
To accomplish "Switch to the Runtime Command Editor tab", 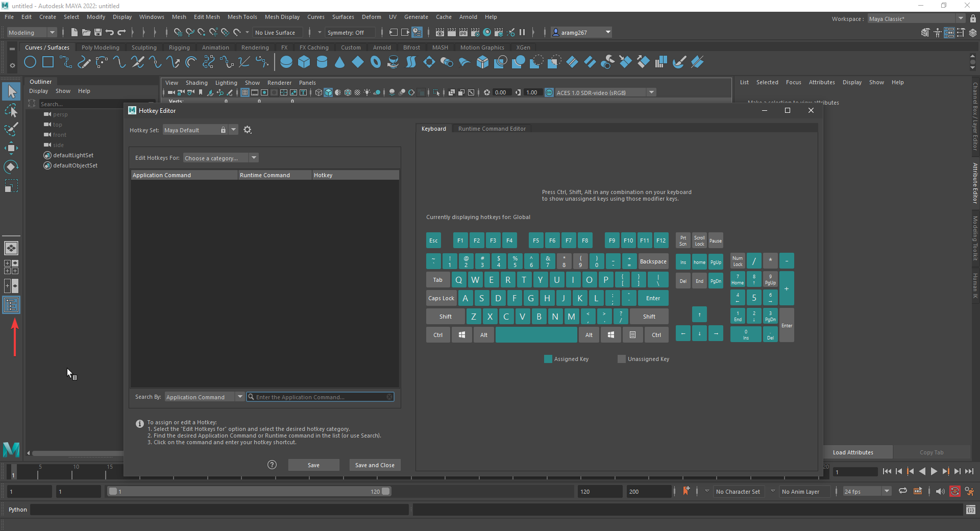I will (x=492, y=129).
